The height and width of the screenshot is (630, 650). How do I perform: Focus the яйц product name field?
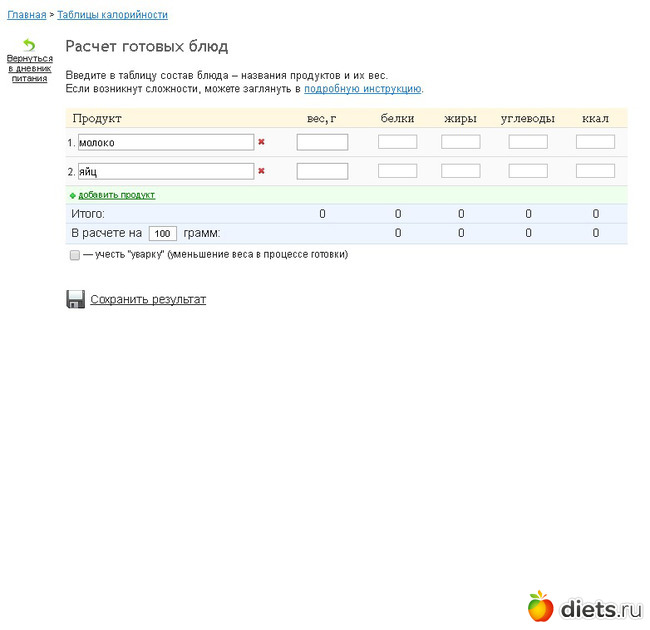(x=166, y=171)
